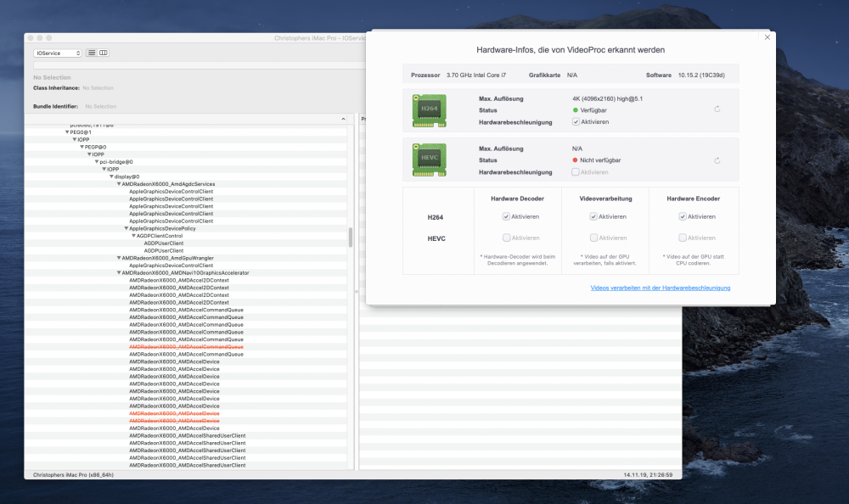
Task: Open the IOService plane dropdown
Action: pyautogui.click(x=58, y=53)
